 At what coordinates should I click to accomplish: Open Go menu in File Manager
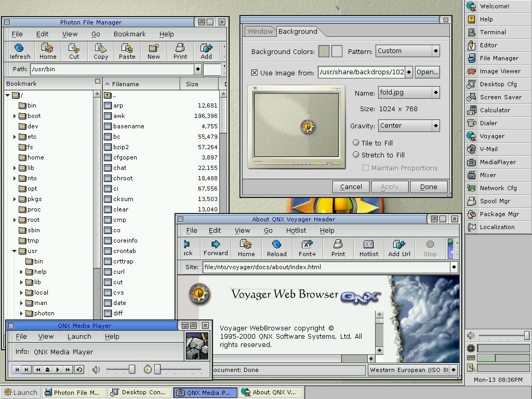coord(96,34)
